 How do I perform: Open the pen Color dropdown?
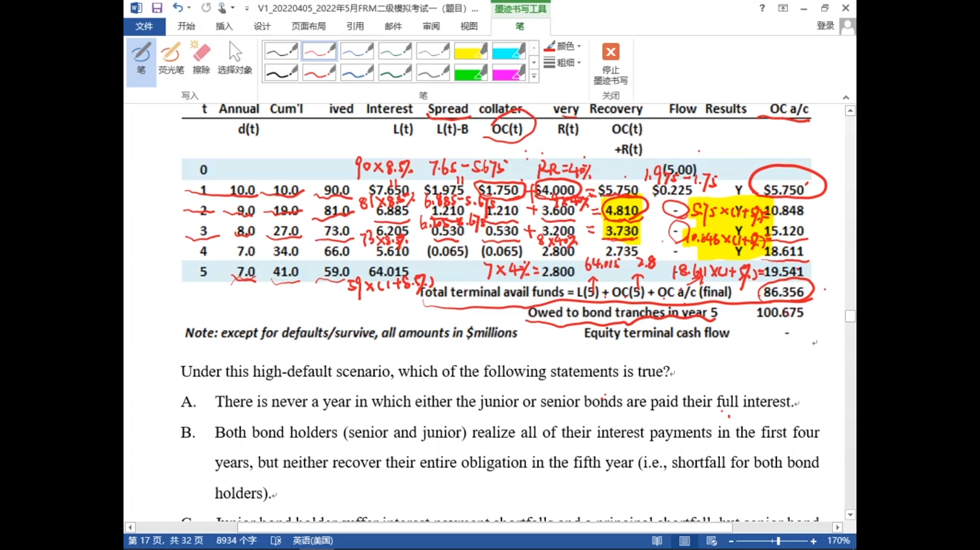564,46
